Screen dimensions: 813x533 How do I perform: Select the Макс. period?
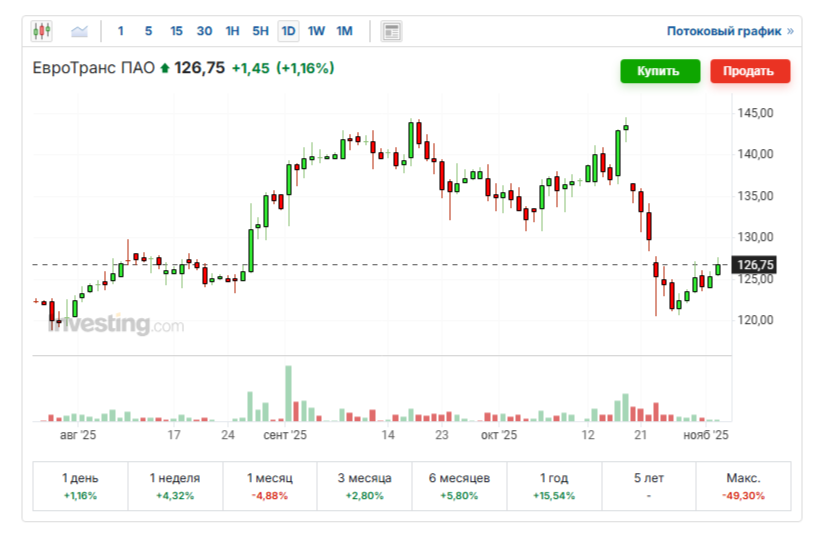click(x=744, y=486)
